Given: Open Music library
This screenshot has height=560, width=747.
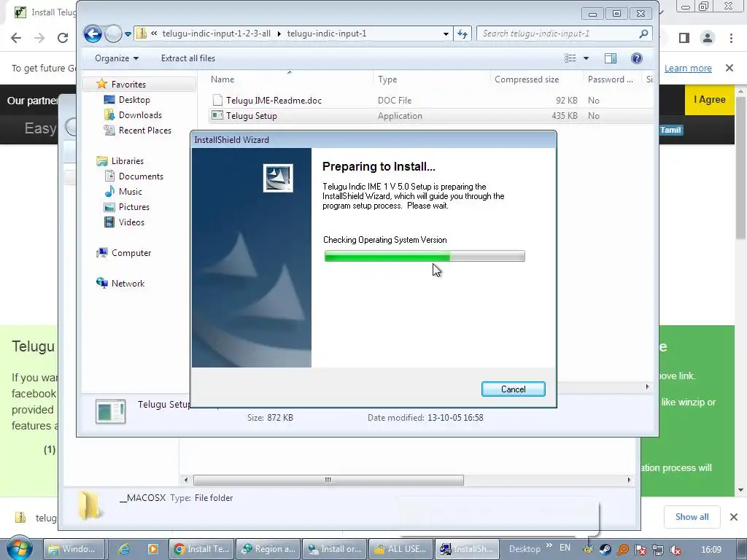Looking at the screenshot, I should coord(130,192).
